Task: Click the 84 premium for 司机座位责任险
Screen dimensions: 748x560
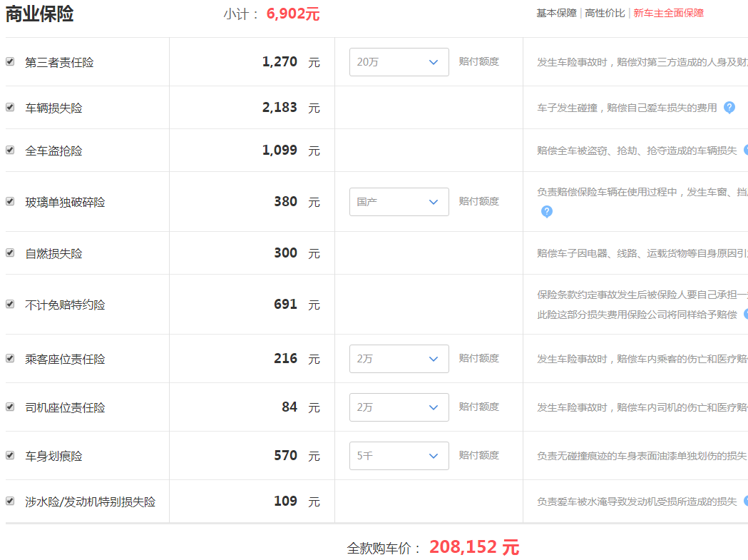Action: [x=290, y=407]
